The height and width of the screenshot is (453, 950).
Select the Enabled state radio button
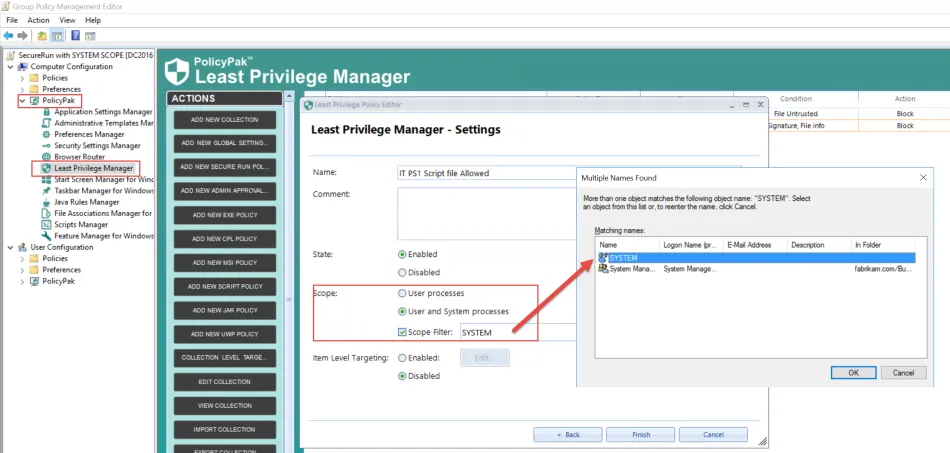403,254
